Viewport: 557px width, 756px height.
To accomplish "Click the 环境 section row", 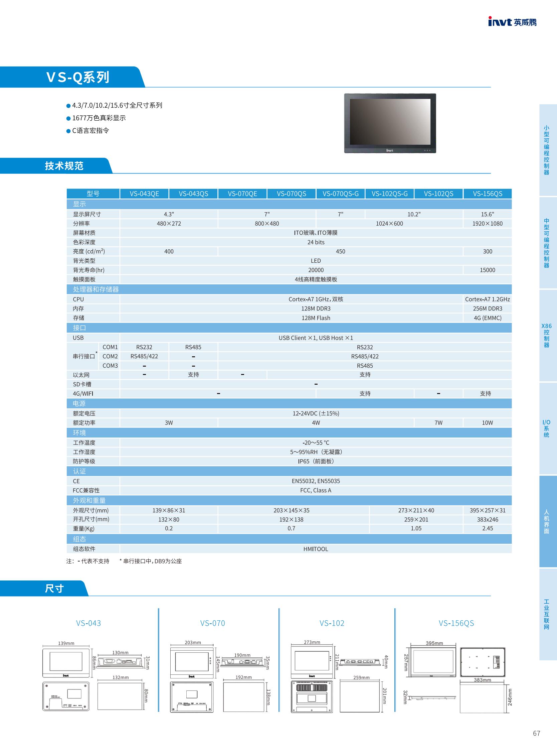I will click(x=289, y=433).
